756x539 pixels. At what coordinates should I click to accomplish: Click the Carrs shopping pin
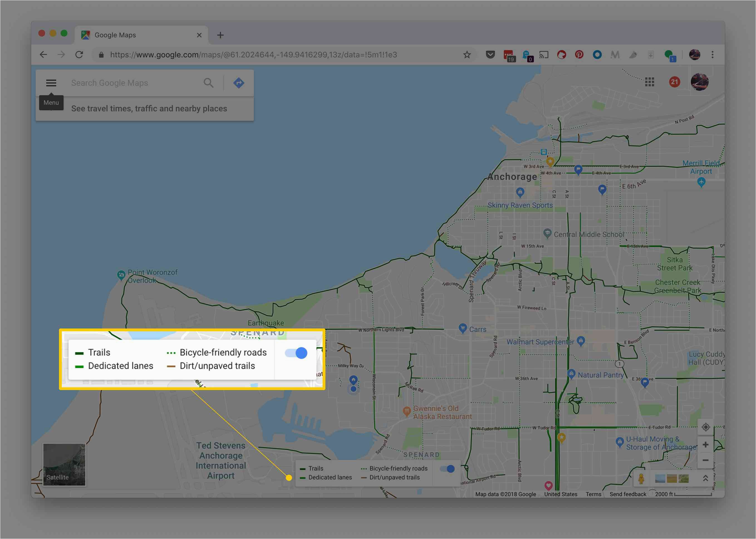click(462, 328)
